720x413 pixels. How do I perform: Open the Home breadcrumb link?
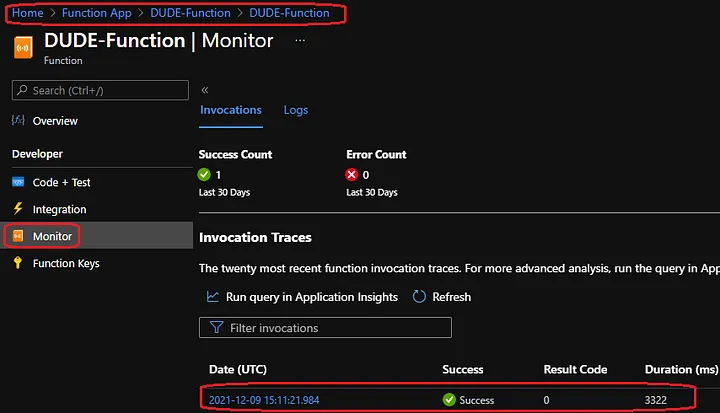(26, 13)
